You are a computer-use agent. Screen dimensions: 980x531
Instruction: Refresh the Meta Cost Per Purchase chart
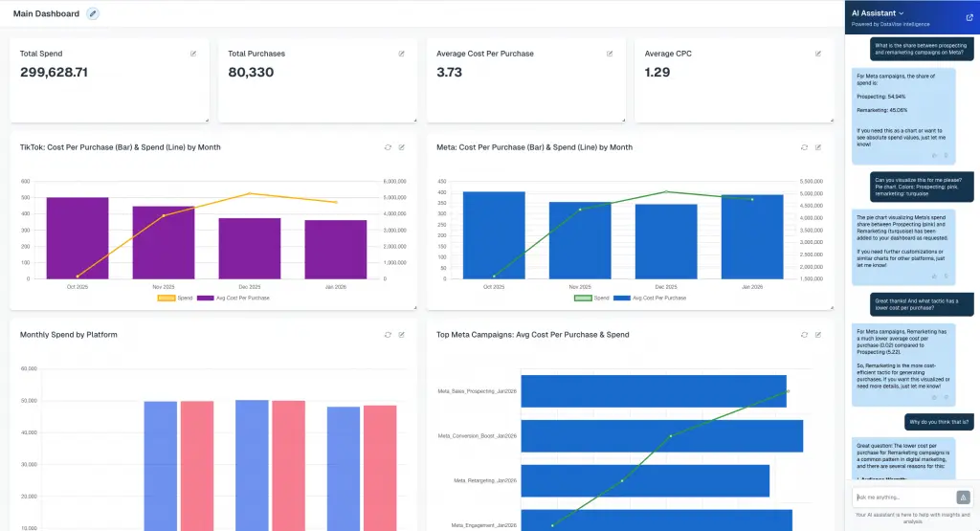[804, 147]
